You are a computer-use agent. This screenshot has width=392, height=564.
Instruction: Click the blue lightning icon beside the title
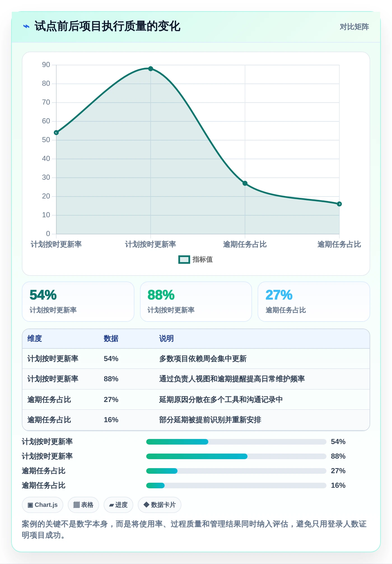[x=26, y=26]
